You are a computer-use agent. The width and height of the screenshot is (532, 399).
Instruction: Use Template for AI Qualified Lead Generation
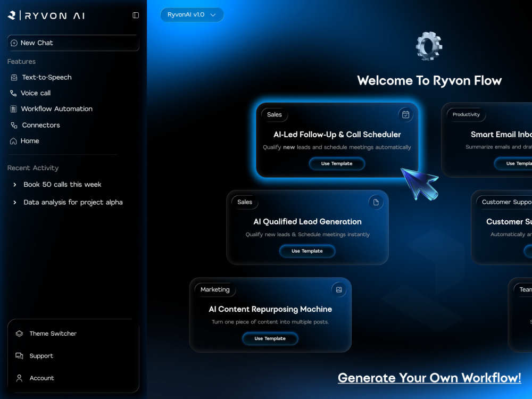tap(307, 251)
